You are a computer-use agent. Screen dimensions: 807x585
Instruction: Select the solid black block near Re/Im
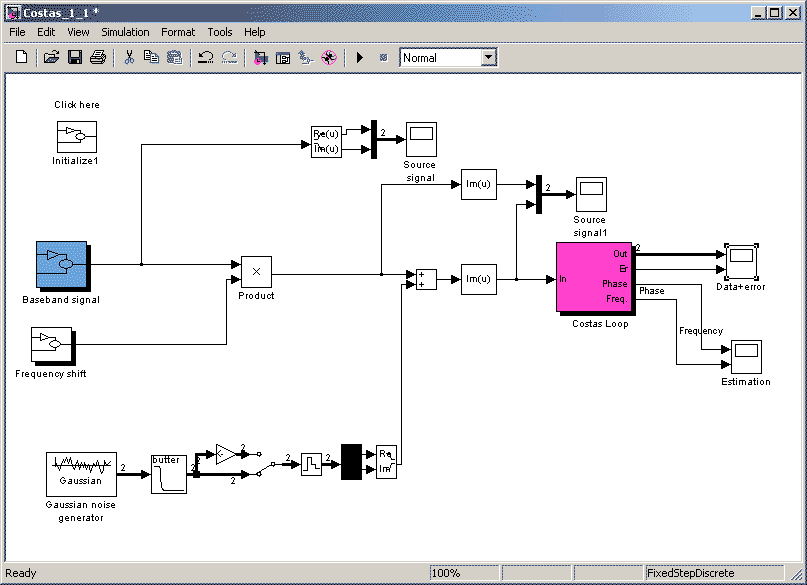pos(352,462)
